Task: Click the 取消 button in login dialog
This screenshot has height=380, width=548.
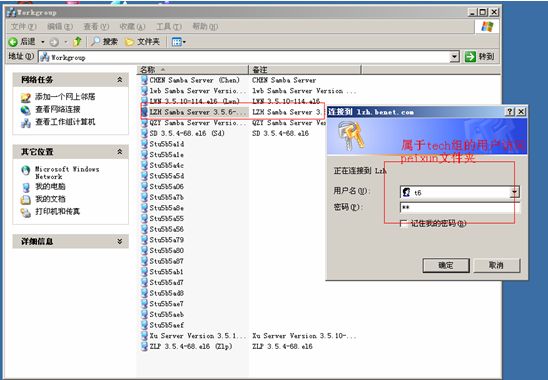Action: (x=497, y=266)
